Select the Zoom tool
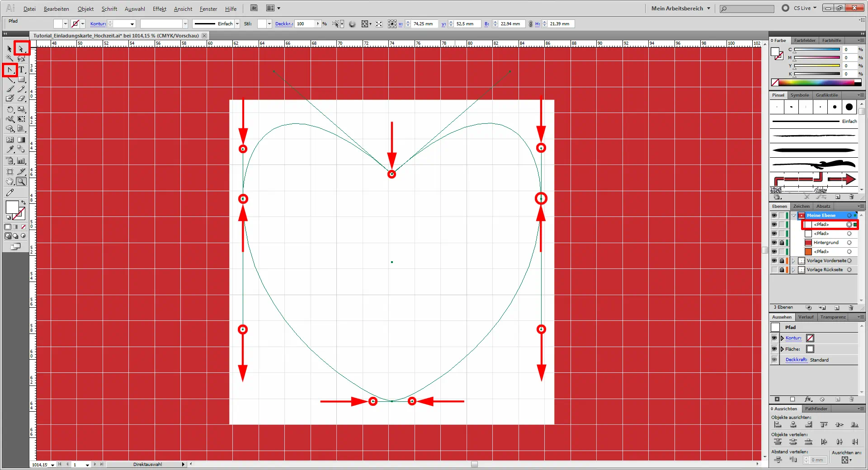This screenshot has width=868, height=470. 21,182
